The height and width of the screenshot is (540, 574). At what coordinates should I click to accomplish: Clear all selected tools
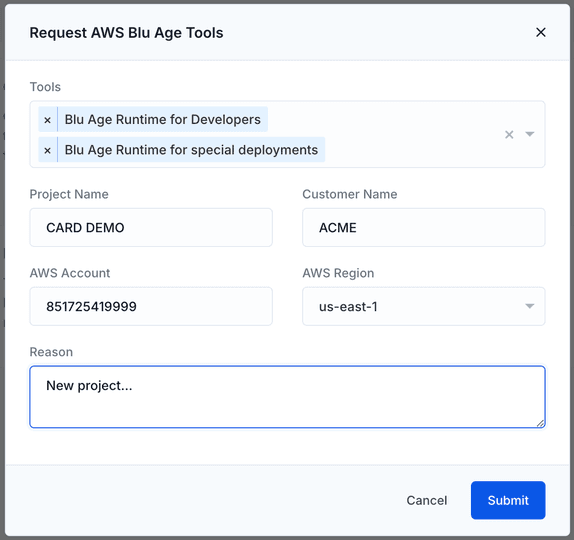click(509, 134)
